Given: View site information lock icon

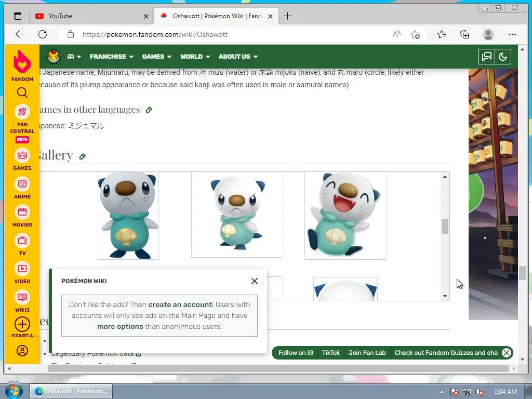Looking at the screenshot, I should point(70,34).
